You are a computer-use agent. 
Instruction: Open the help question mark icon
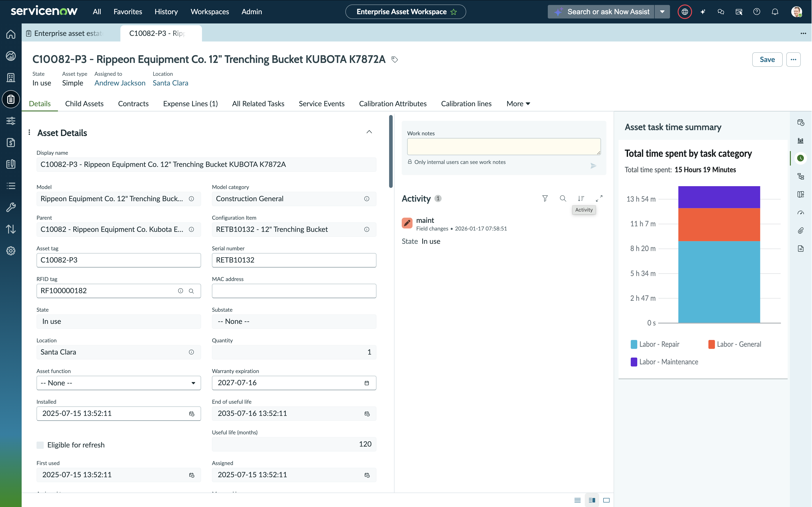click(757, 12)
